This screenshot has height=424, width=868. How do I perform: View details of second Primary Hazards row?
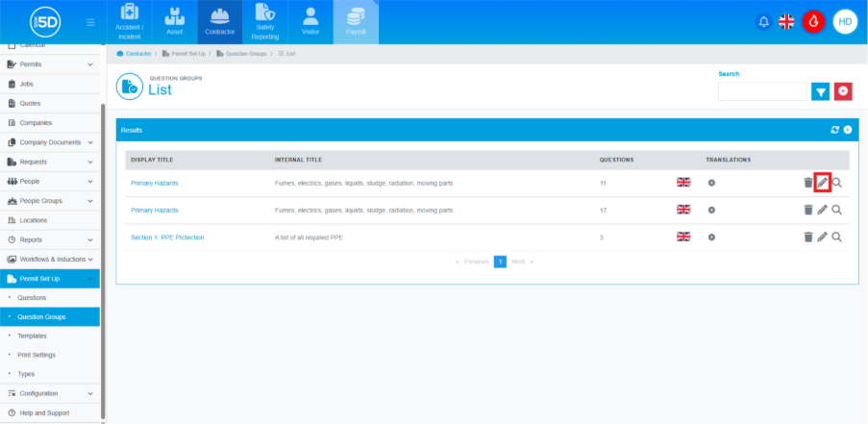837,210
